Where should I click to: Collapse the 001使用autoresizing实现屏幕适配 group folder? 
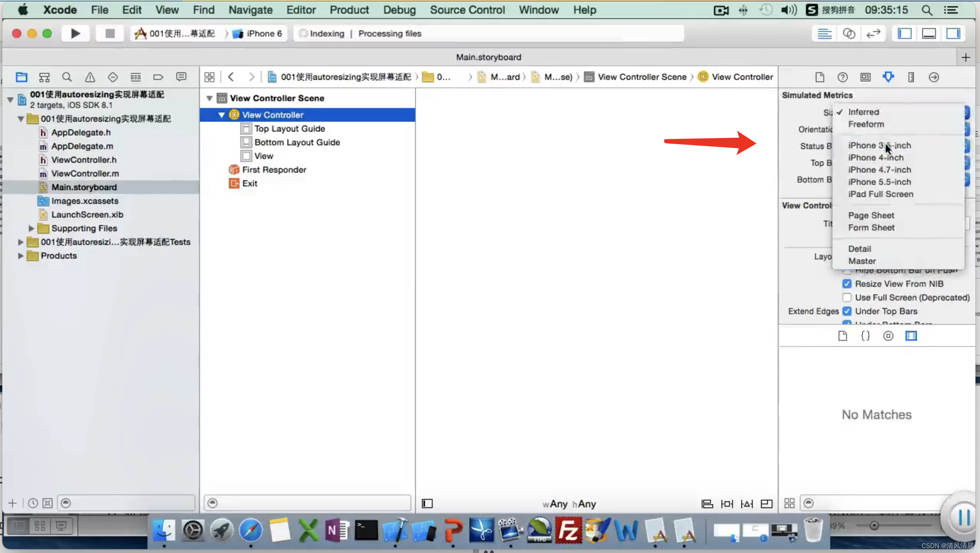point(21,119)
